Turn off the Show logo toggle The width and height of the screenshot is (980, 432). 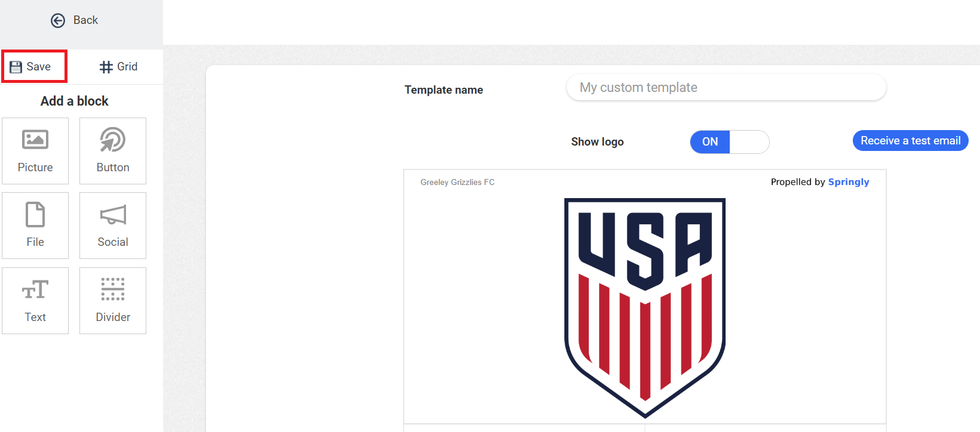[729, 142]
